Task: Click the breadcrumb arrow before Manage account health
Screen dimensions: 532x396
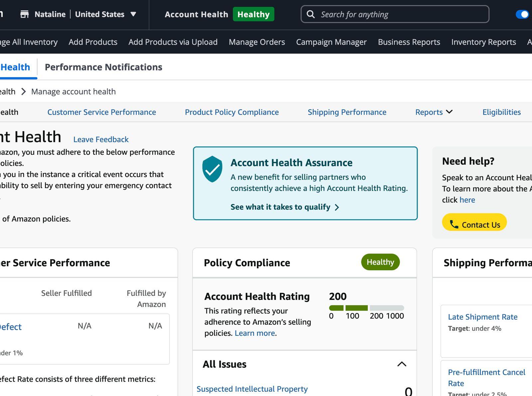Action: tap(23, 92)
